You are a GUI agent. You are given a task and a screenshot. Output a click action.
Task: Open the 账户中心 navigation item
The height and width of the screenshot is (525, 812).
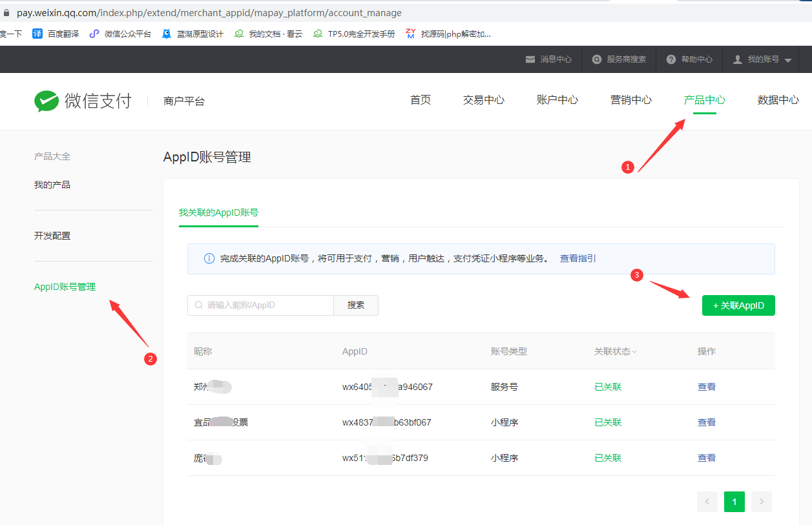point(557,100)
